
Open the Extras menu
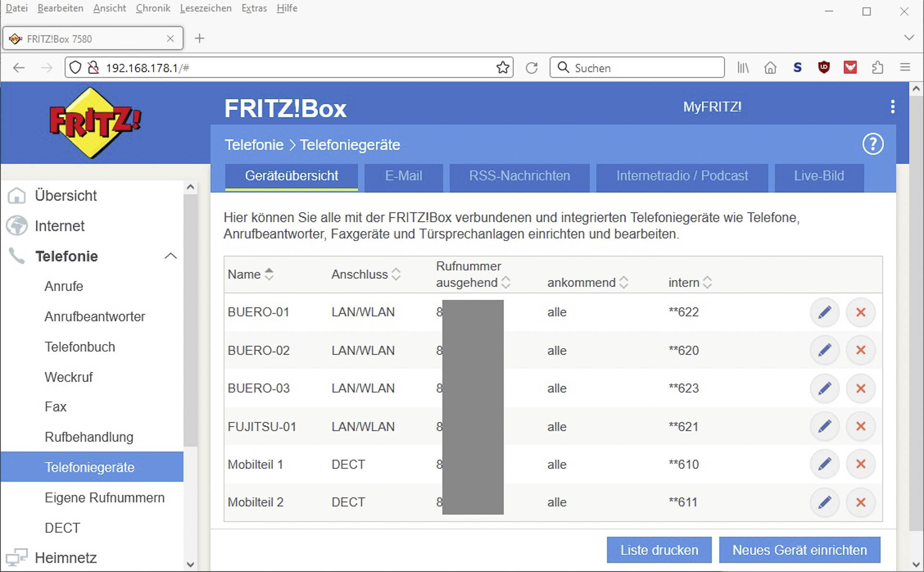tap(254, 8)
